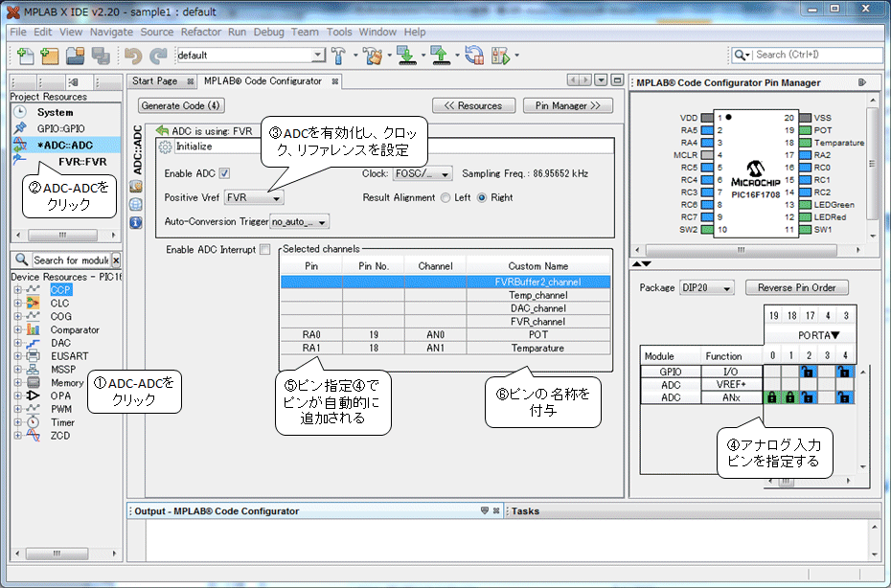The width and height of the screenshot is (891, 588).
Task: Open the Positive Vref dropdown
Action: tap(254, 197)
